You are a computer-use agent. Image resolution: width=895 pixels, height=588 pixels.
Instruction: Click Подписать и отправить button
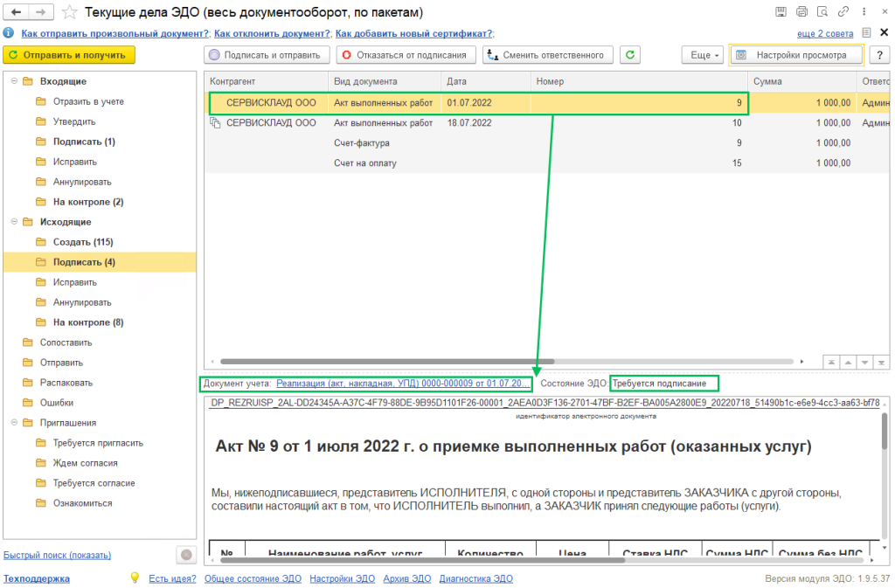click(x=267, y=55)
